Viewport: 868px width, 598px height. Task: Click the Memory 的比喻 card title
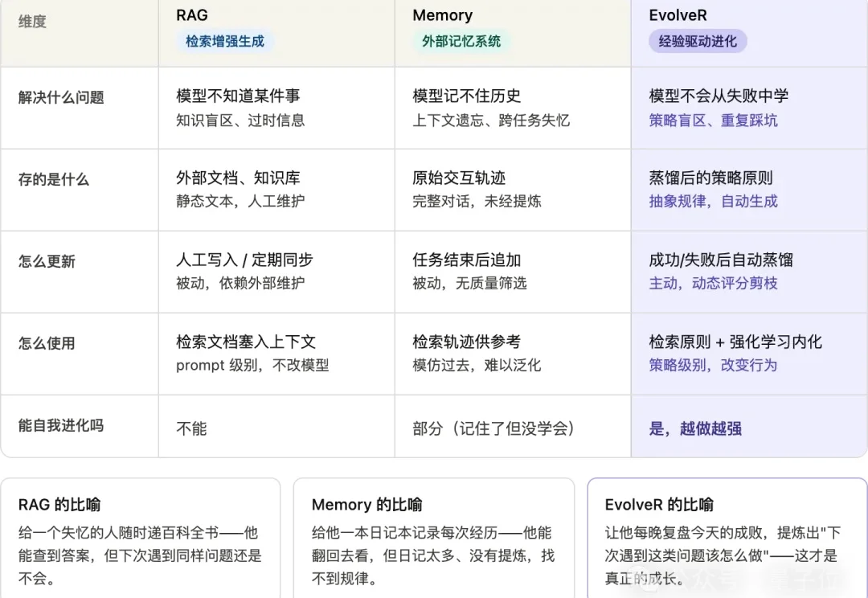[x=367, y=505]
